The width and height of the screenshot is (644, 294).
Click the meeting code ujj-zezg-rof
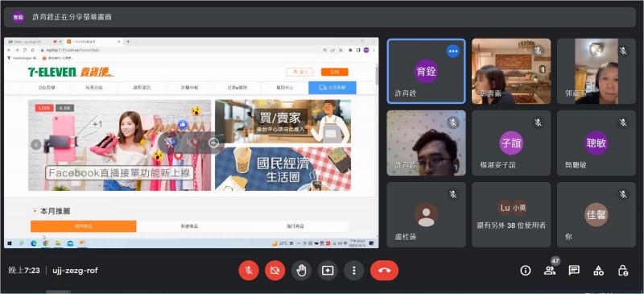click(x=75, y=271)
